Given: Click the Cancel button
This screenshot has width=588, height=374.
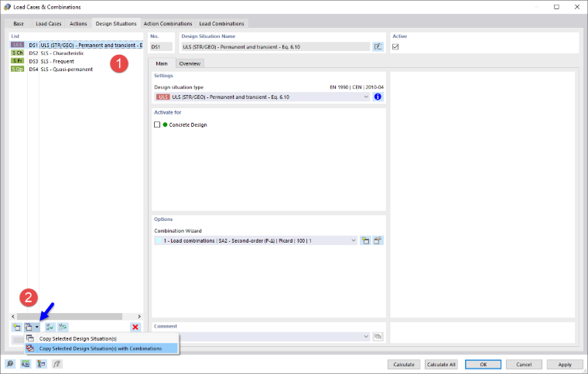Looking at the screenshot, I should [x=524, y=364].
